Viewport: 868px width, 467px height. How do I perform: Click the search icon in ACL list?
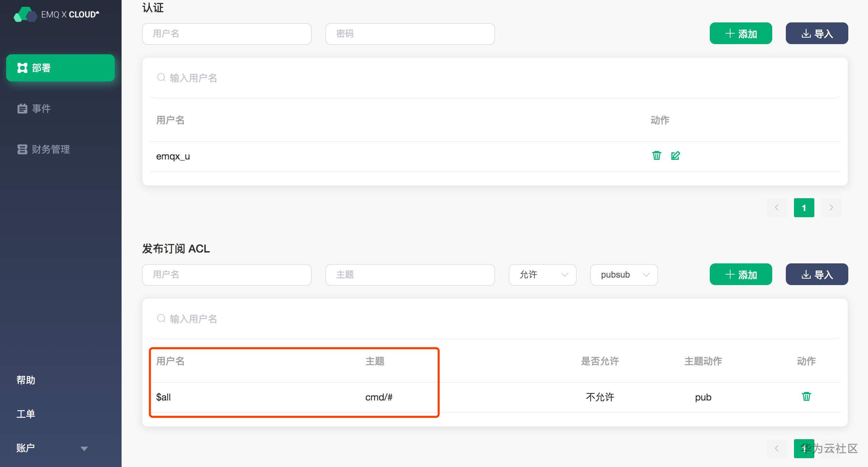pos(161,319)
